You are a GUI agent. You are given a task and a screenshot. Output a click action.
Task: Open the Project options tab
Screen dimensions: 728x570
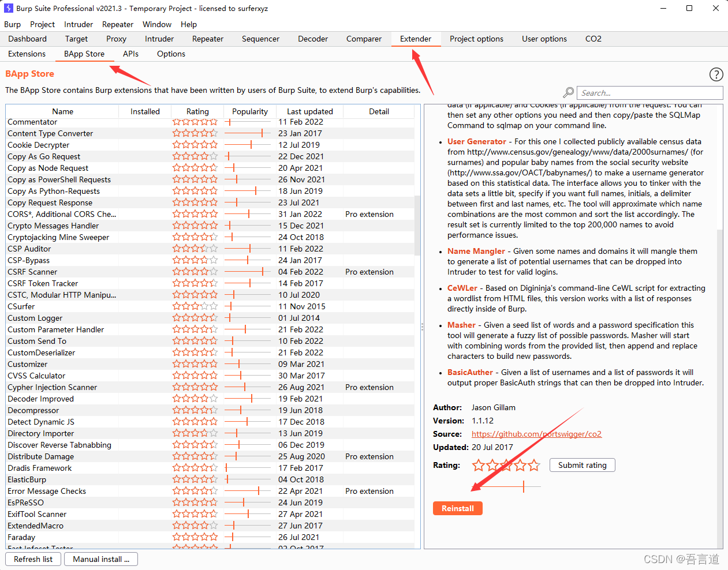476,39
